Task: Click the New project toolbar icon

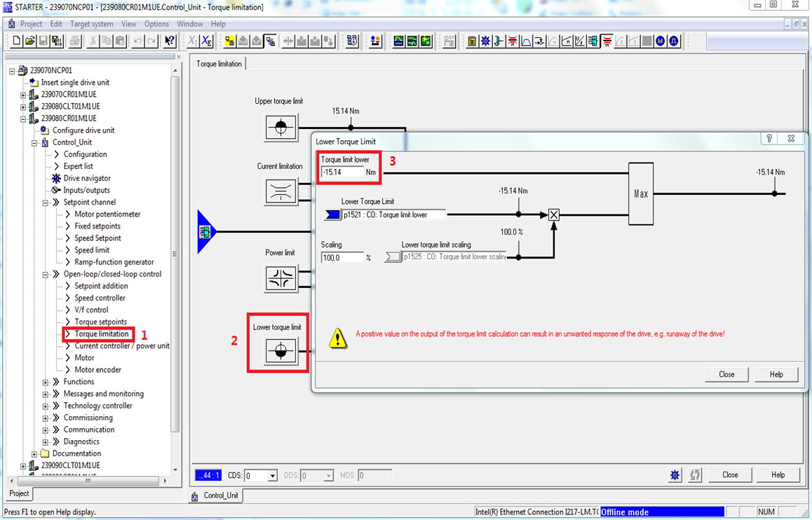Action: (17, 41)
